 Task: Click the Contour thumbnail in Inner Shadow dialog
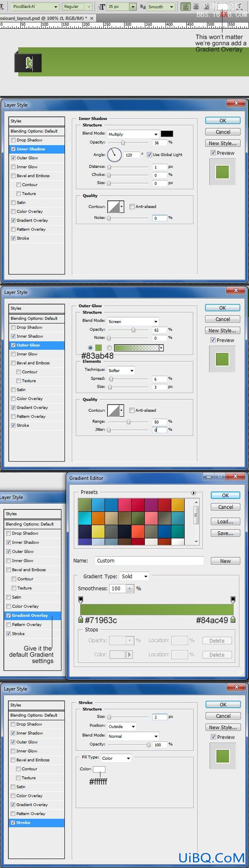click(x=113, y=206)
